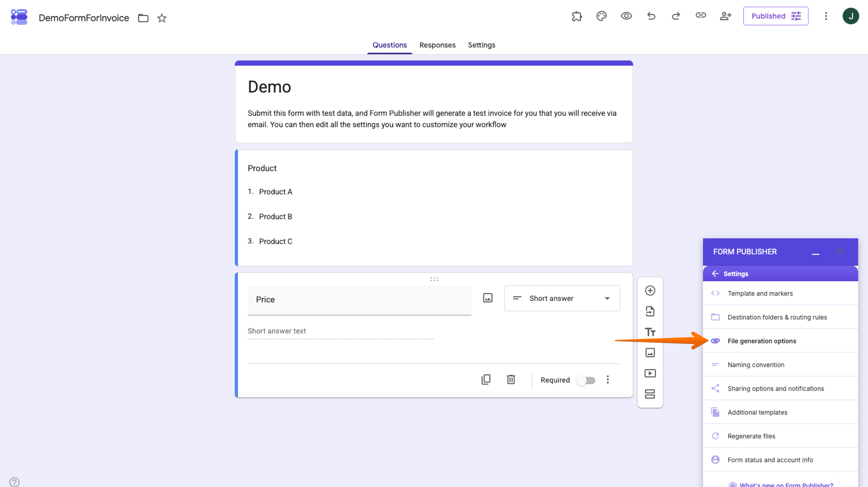Star the DemoFormForInvoice form
Image resolution: width=868 pixels, height=487 pixels.
click(x=162, y=18)
